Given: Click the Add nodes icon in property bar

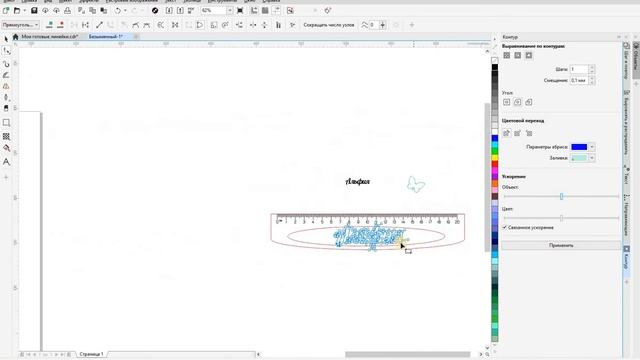Looking at the screenshot, I should [49, 25].
